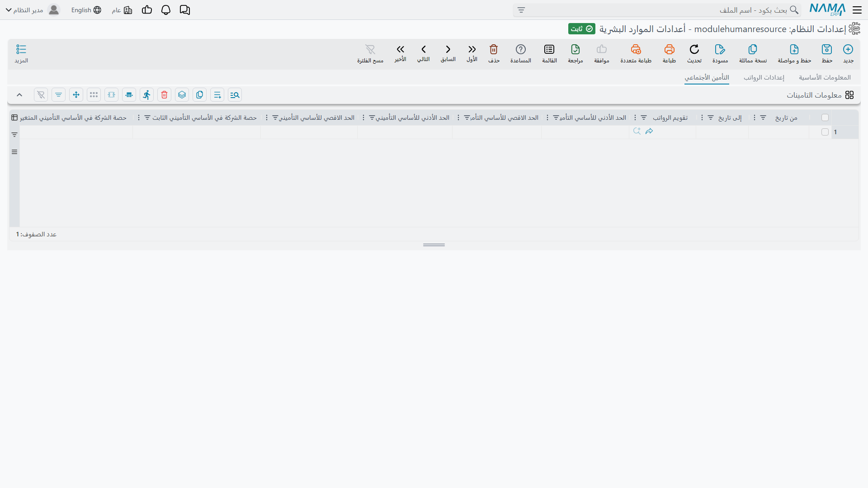
Task: Switch language to English
Action: pyautogui.click(x=86, y=10)
